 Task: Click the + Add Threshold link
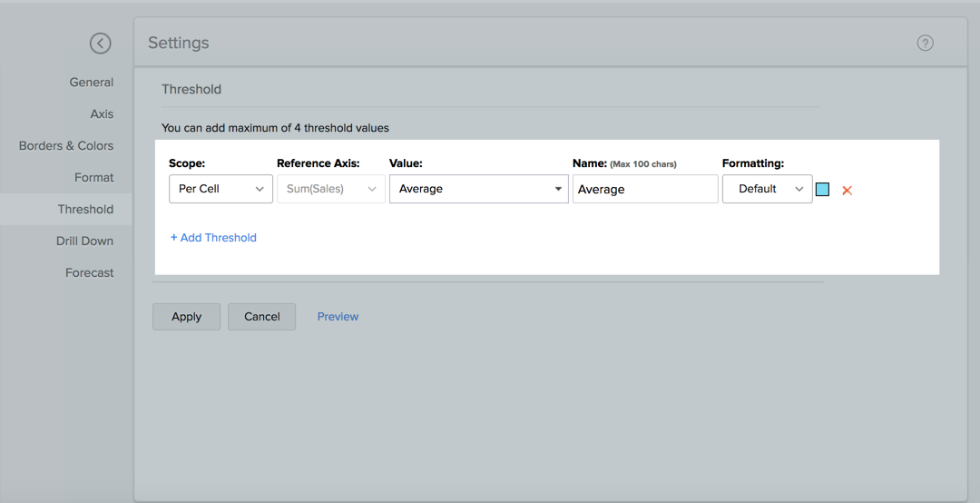213,237
